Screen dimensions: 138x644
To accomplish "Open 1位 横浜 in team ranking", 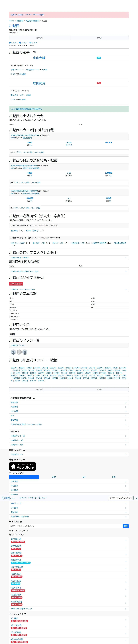I will [69, 620].
